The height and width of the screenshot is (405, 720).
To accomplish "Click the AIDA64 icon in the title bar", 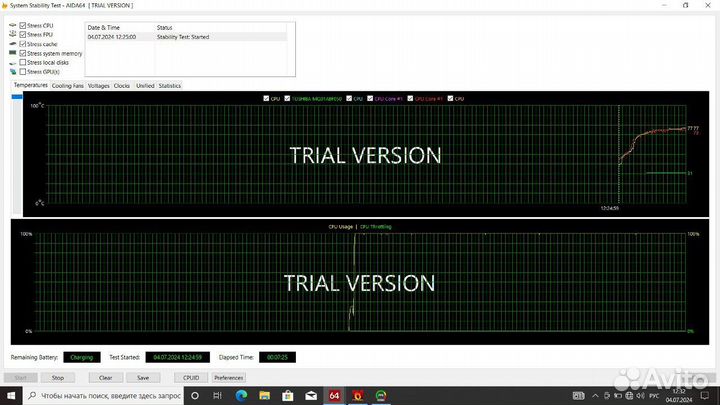I will coord(5,6).
